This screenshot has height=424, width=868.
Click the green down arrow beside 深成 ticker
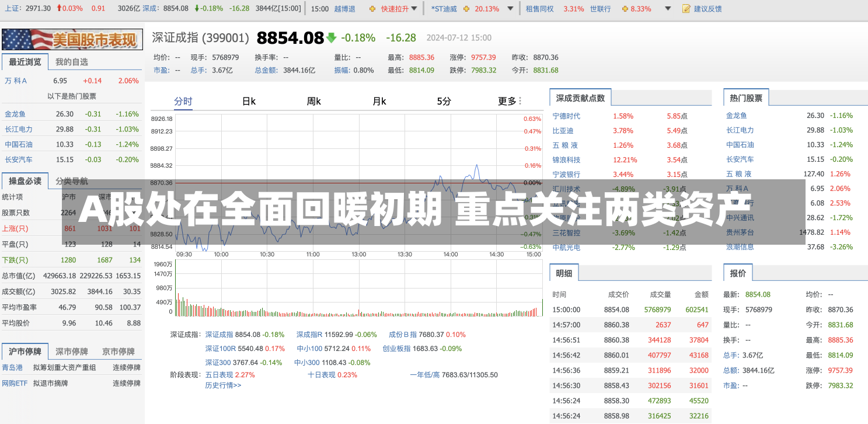click(x=197, y=9)
